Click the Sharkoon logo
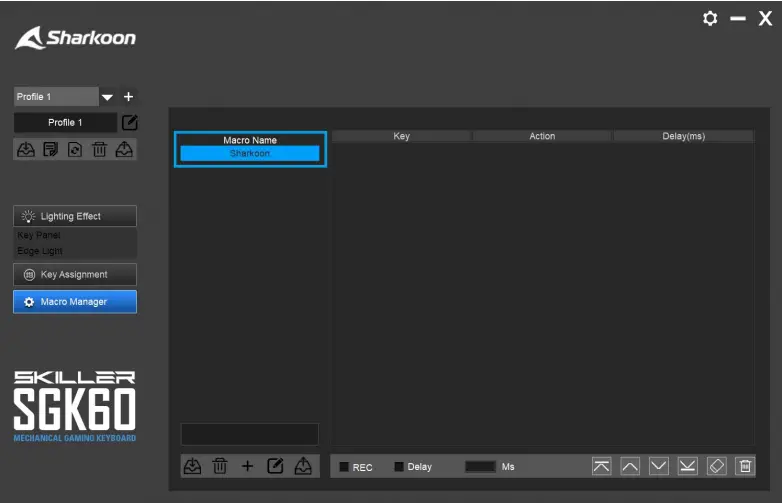The width and height of the screenshot is (782, 503). coord(75,38)
